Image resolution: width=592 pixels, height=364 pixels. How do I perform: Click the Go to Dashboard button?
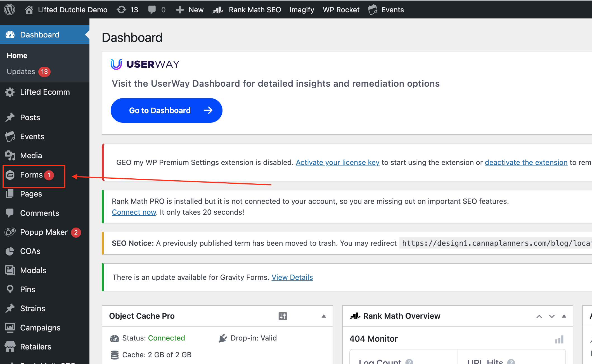[166, 110]
